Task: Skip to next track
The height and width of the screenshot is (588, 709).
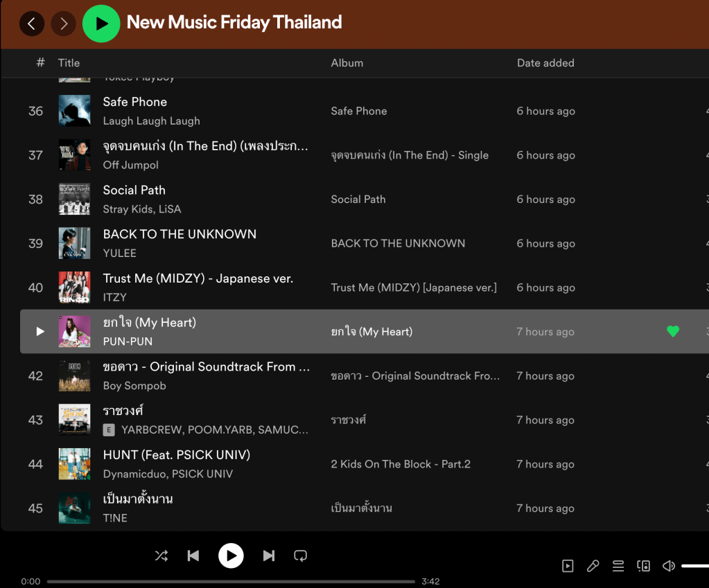Action: coord(269,555)
